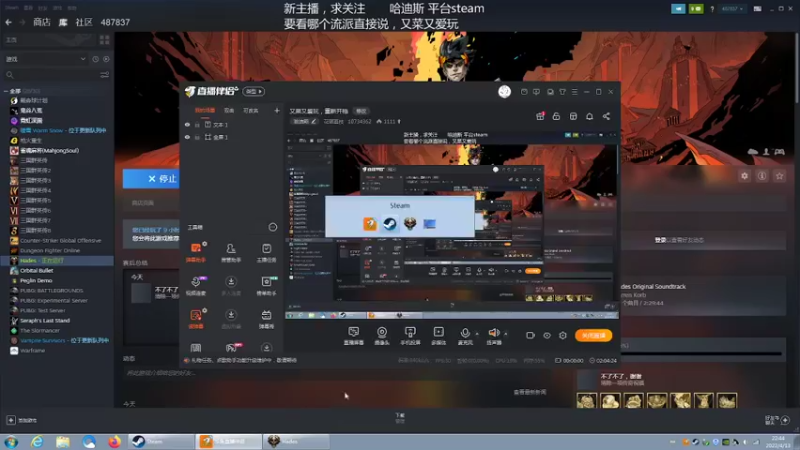Open the Steam account name dropdown
This screenshot has height=450, width=800.
(x=732, y=9)
